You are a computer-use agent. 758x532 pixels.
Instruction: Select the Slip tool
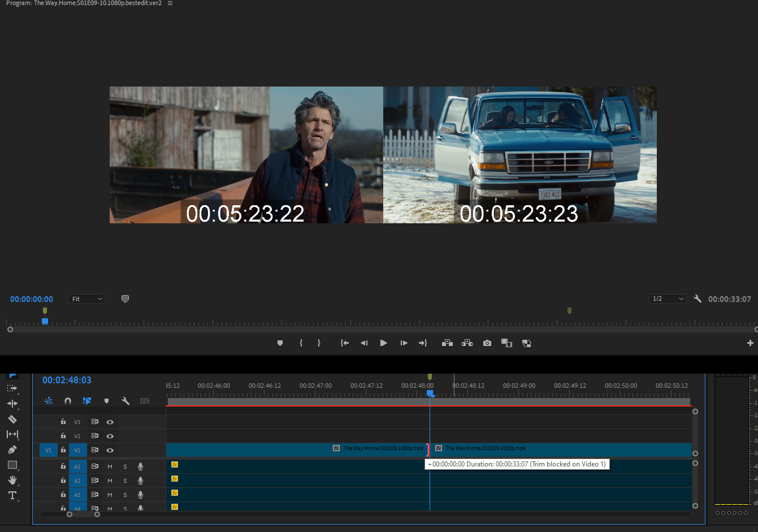[x=12, y=434]
